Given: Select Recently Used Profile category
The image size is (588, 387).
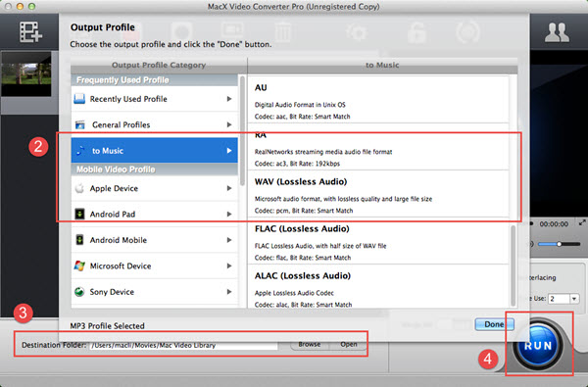Looking at the screenshot, I should pos(154,99).
